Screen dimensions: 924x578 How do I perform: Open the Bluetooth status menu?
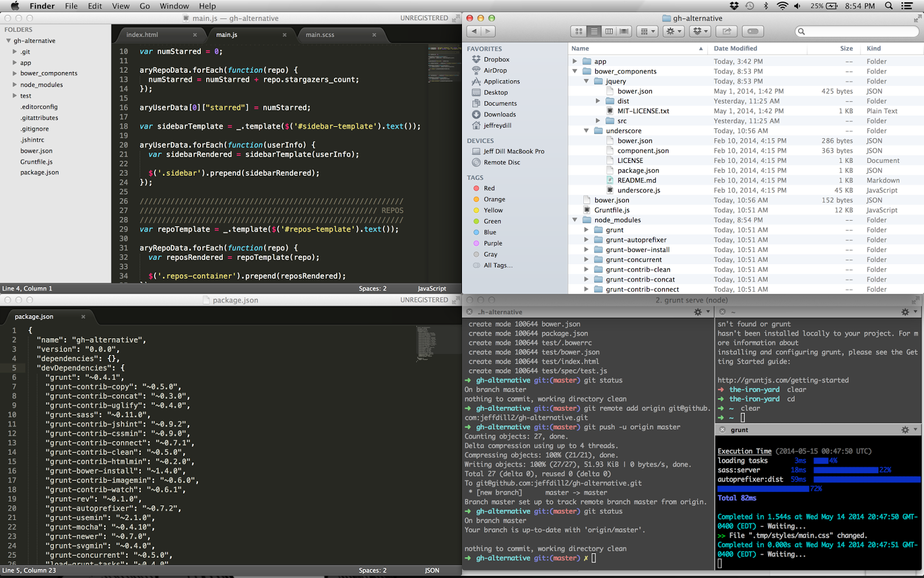click(x=766, y=6)
